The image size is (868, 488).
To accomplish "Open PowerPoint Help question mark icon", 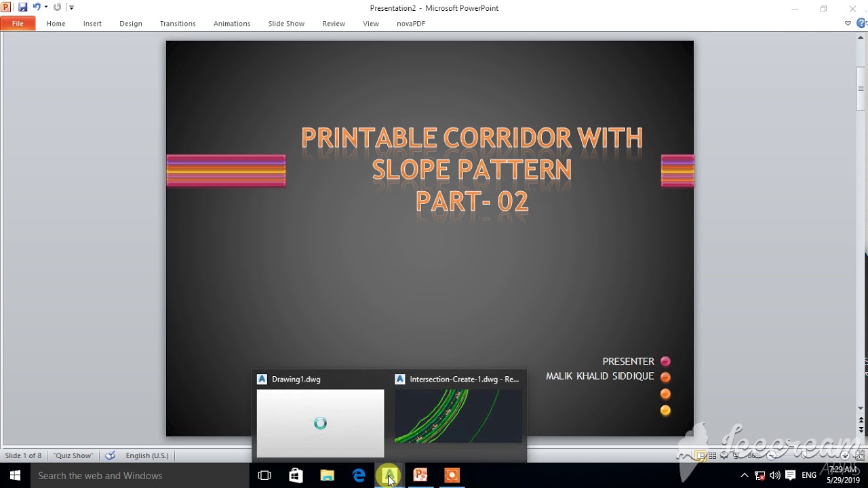I will pyautogui.click(x=861, y=24).
